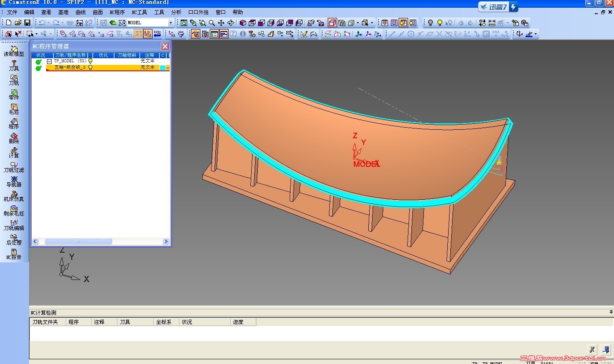The image size is (614, 364).
Task: Open the 查看 (View) menu
Action: click(46, 12)
